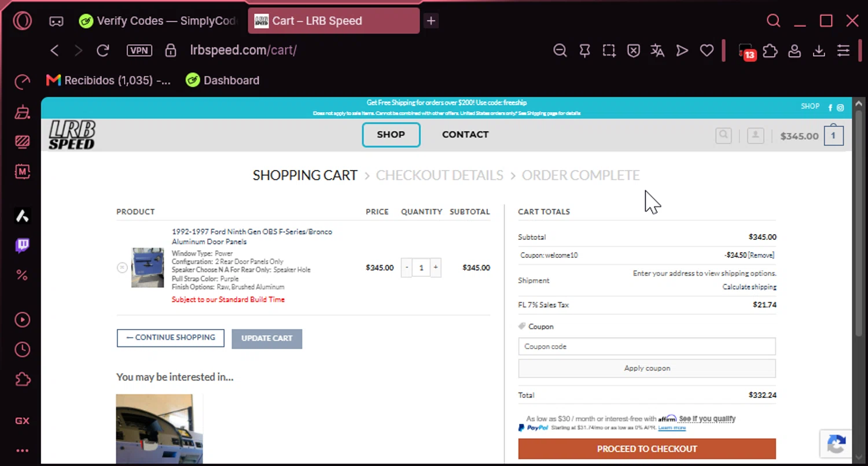The height and width of the screenshot is (466, 868).
Task: Open the account user icon
Action: 755,135
